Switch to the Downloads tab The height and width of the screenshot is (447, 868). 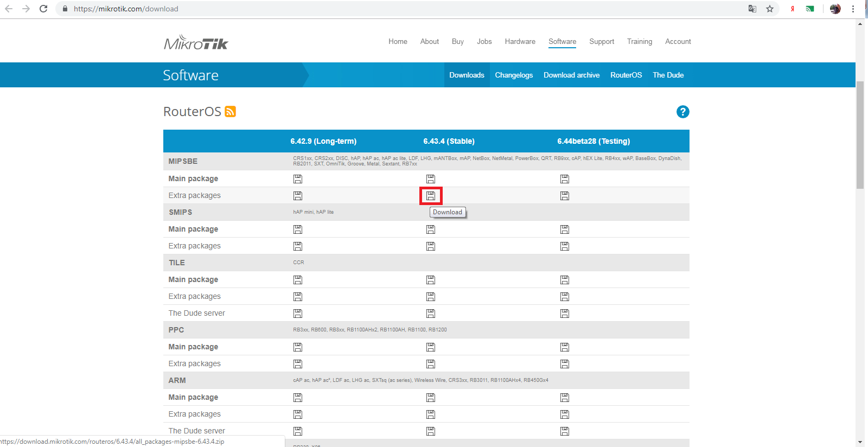pos(467,75)
